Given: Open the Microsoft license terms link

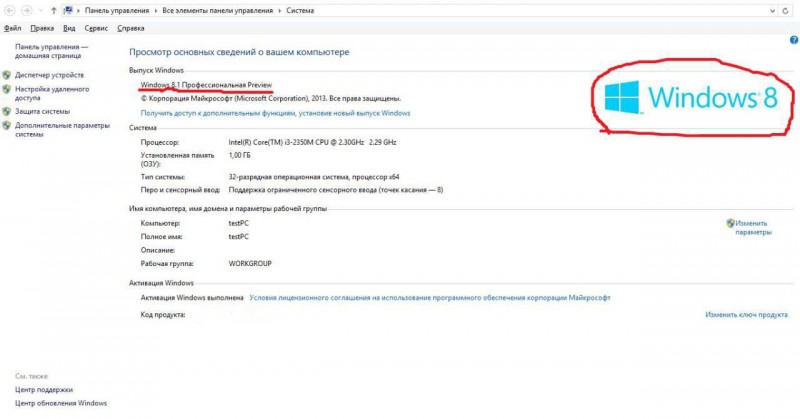Looking at the screenshot, I should click(430, 298).
